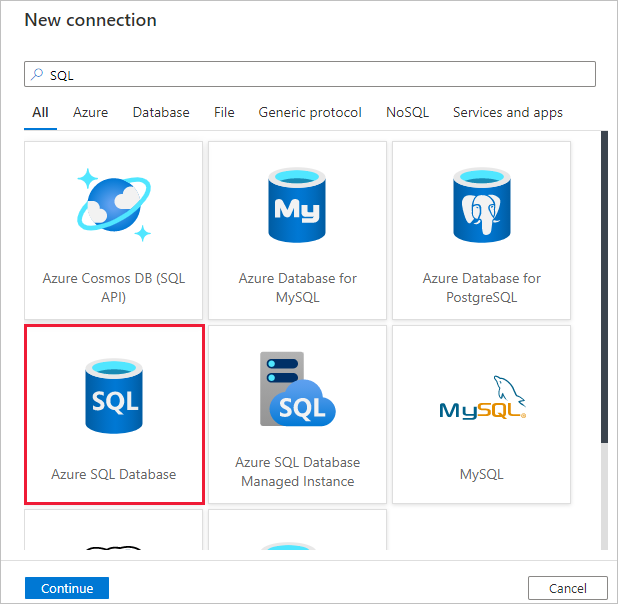Select the SQL Managed Instance cloud icon

coord(297,389)
